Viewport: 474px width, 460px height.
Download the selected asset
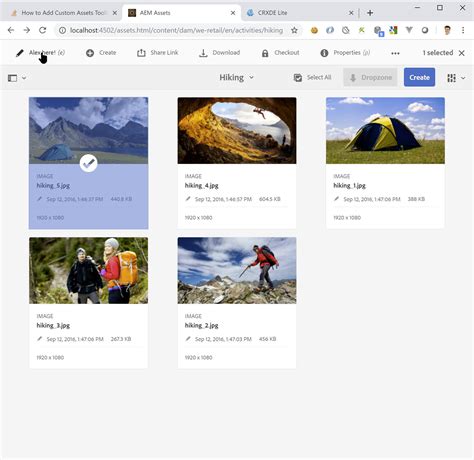220,53
